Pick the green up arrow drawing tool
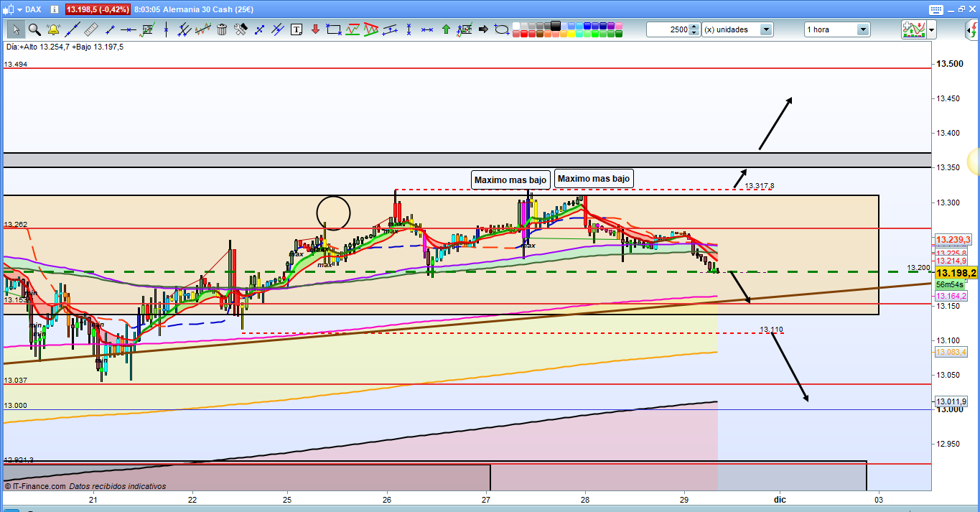This screenshot has width=980, height=512. click(x=446, y=29)
